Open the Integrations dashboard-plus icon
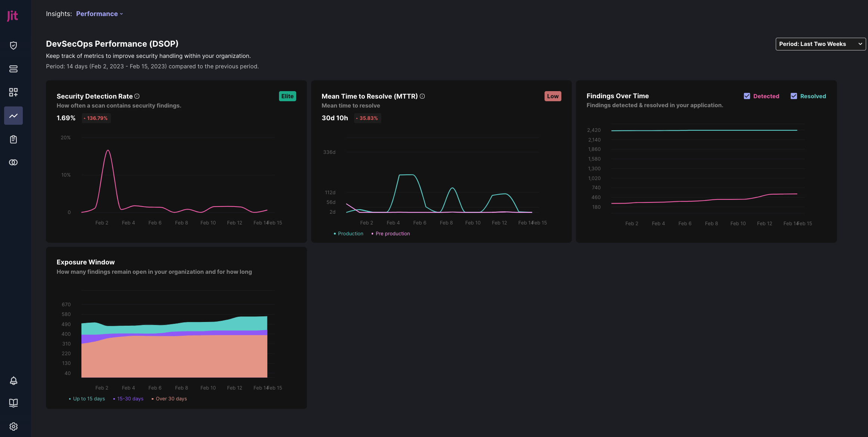 [13, 92]
